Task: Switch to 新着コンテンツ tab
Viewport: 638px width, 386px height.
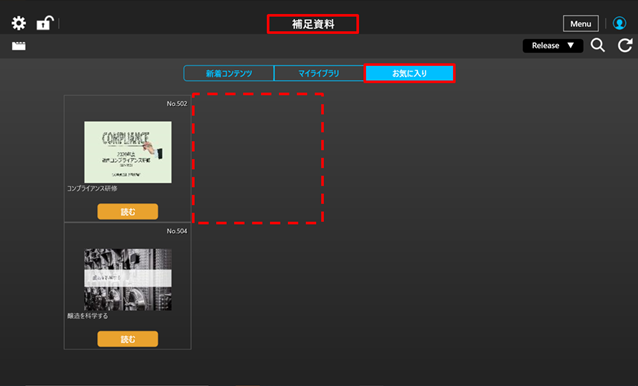Action: [x=229, y=73]
